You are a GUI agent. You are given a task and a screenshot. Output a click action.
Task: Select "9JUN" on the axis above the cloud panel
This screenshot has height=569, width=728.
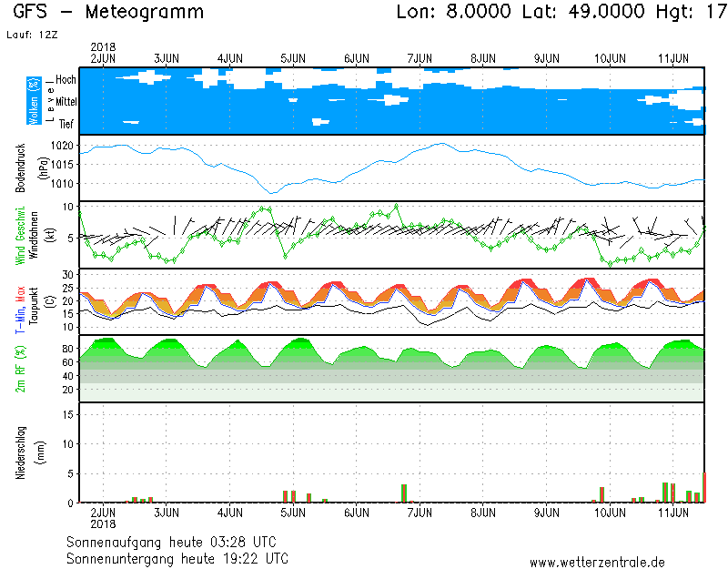point(547,58)
